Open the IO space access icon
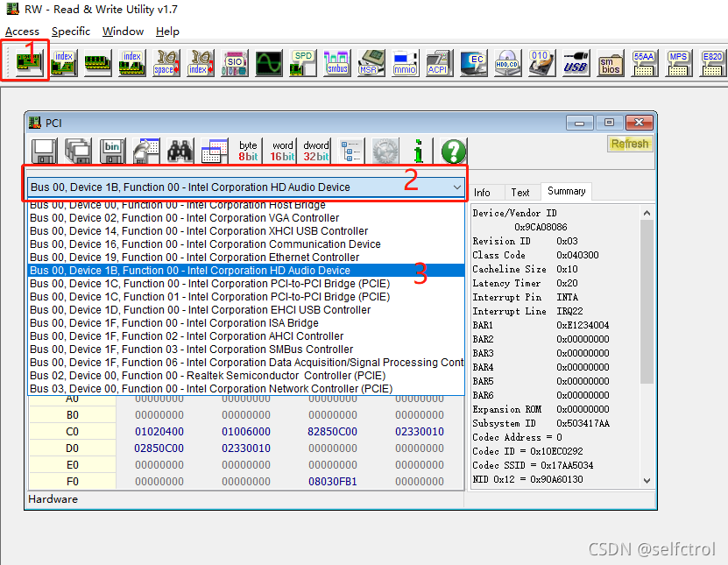The width and height of the screenshot is (728, 565). click(166, 63)
